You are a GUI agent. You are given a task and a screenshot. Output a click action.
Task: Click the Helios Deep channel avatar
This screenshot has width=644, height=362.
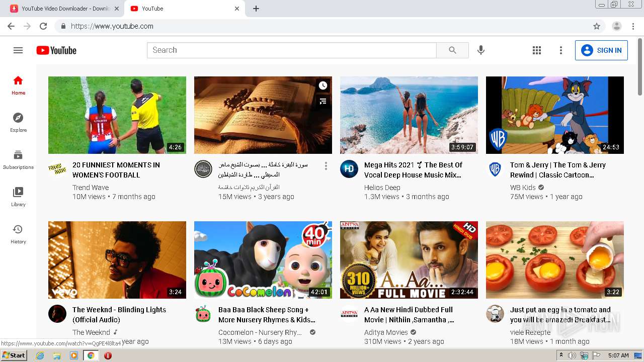point(349,169)
